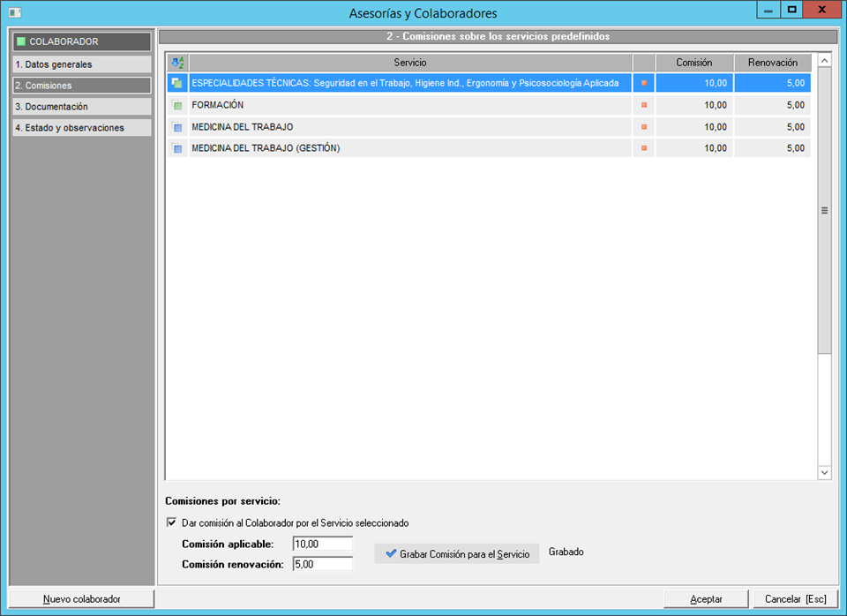Click the 'Nuevo colaborador' button
The image size is (847, 616).
[81, 599]
